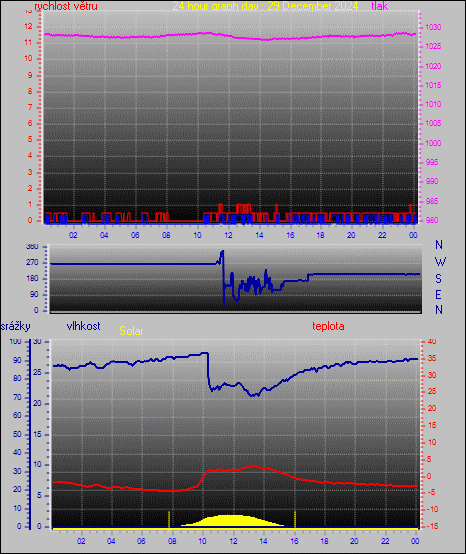Click the S compass letter beside direction graph
Viewport: 466px width, 554px height.
[438, 279]
